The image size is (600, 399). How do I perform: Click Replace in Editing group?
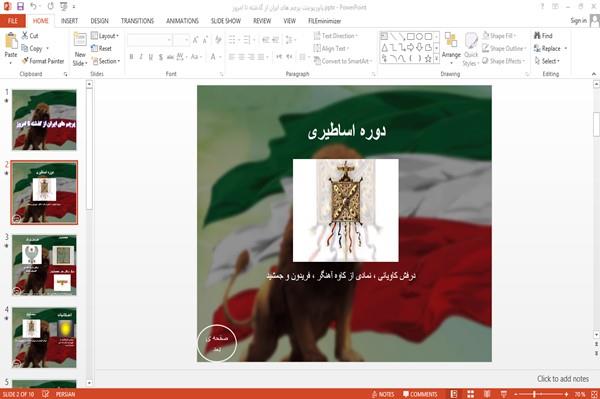pos(550,48)
